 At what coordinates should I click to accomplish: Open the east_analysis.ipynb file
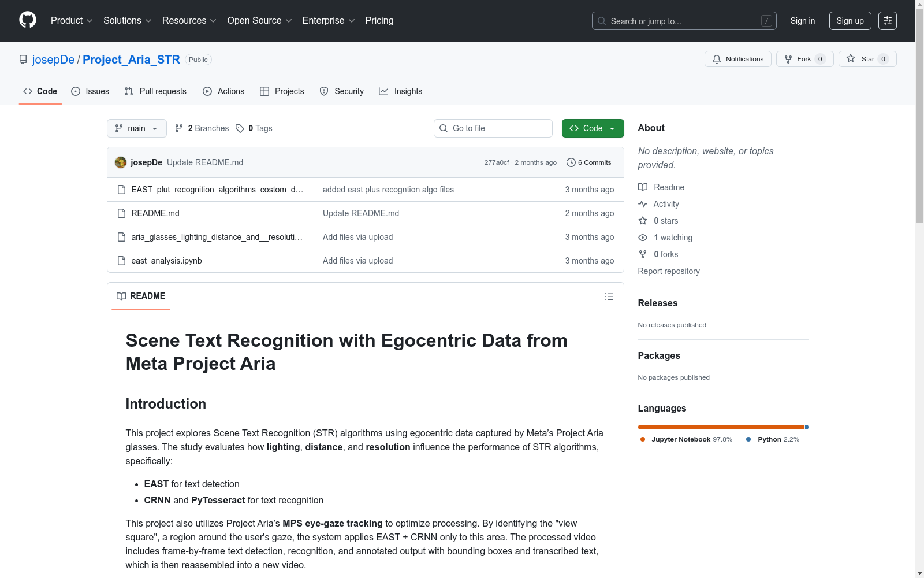167,261
